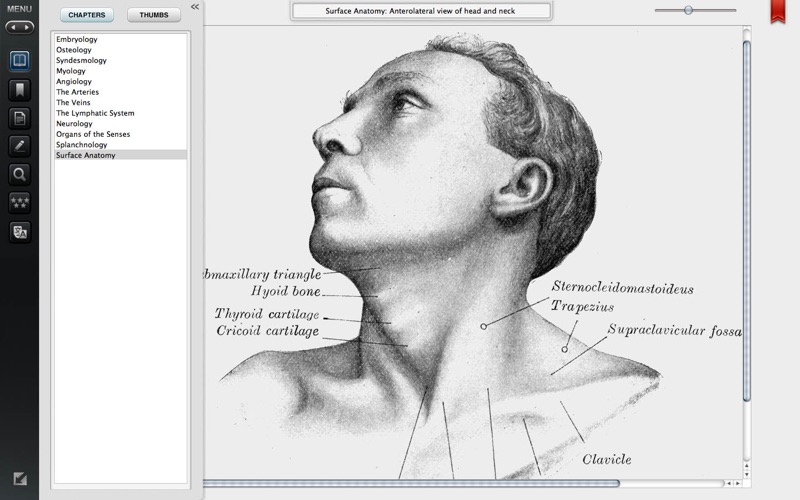Viewport: 800px width, 500px height.
Task: Open the Neurology chapter
Action: click(x=120, y=123)
